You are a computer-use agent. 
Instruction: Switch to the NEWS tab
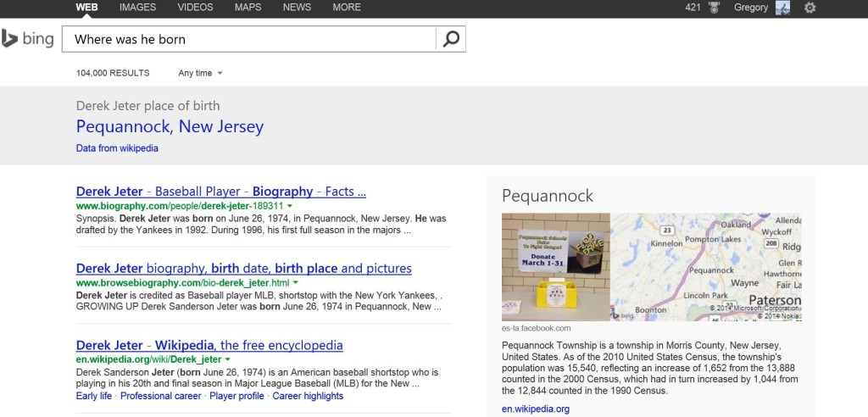pos(297,8)
